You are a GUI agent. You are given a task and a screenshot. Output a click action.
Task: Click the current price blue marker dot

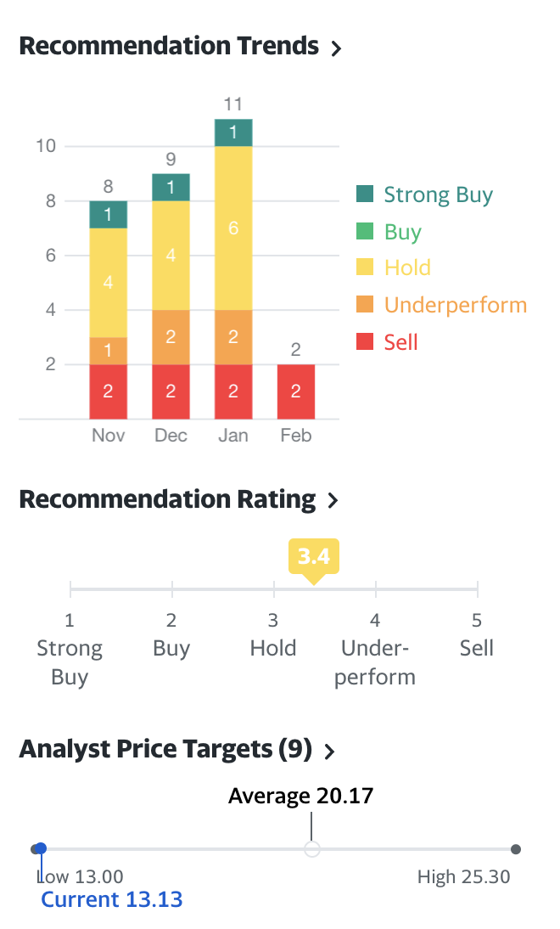pyautogui.click(x=41, y=848)
